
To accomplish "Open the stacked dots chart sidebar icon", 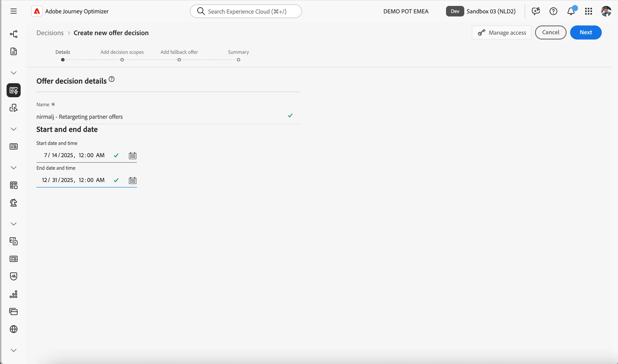I will (13, 294).
